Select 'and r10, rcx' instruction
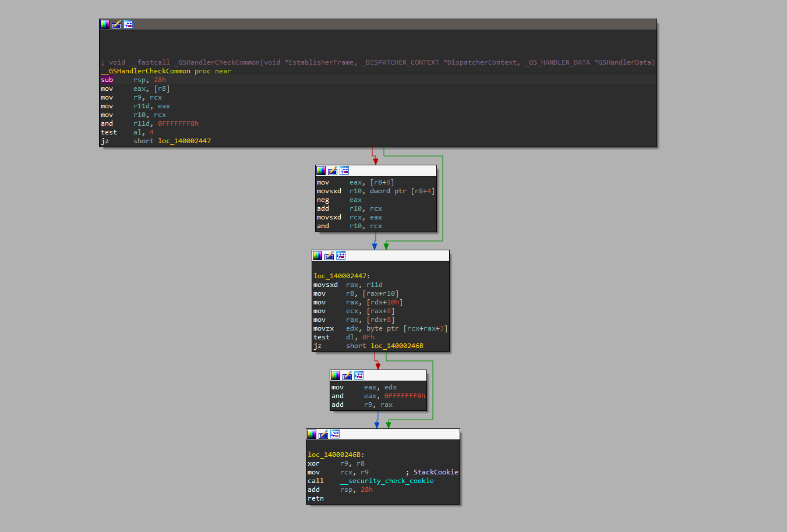 [x=350, y=226]
